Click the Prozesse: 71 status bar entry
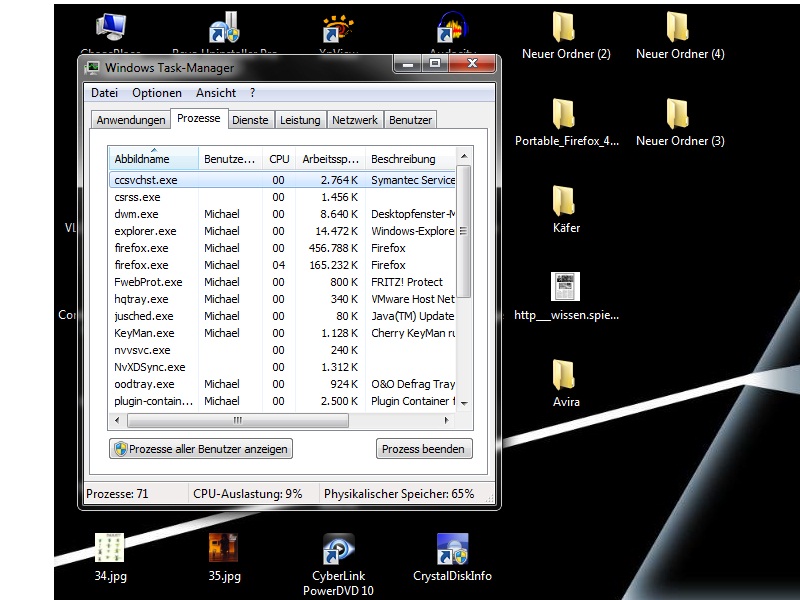 coord(117,494)
